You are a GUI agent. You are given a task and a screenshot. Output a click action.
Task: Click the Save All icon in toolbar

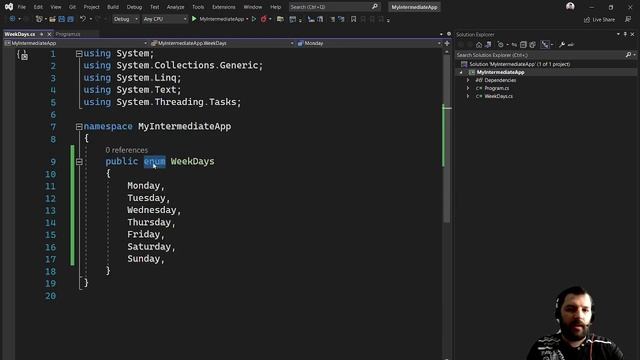[x=71, y=19]
